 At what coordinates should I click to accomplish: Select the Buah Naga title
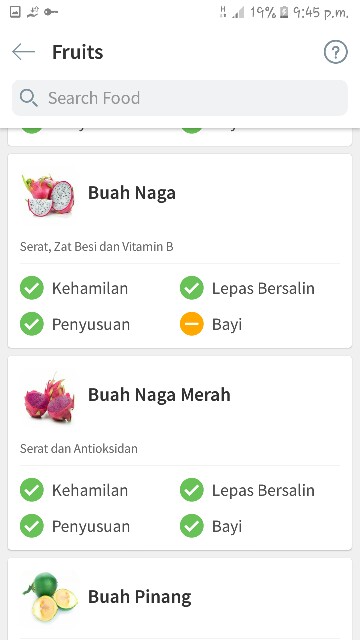tap(132, 193)
